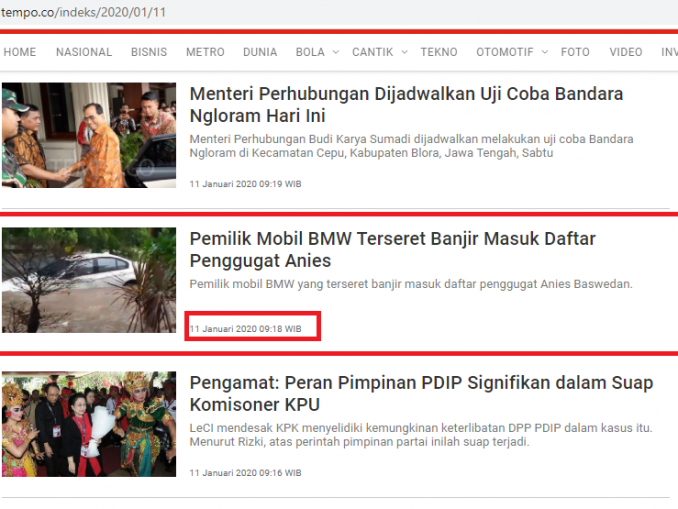This screenshot has height=509, width=678.
Task: Select the METRO menu item
Action: click(x=205, y=52)
